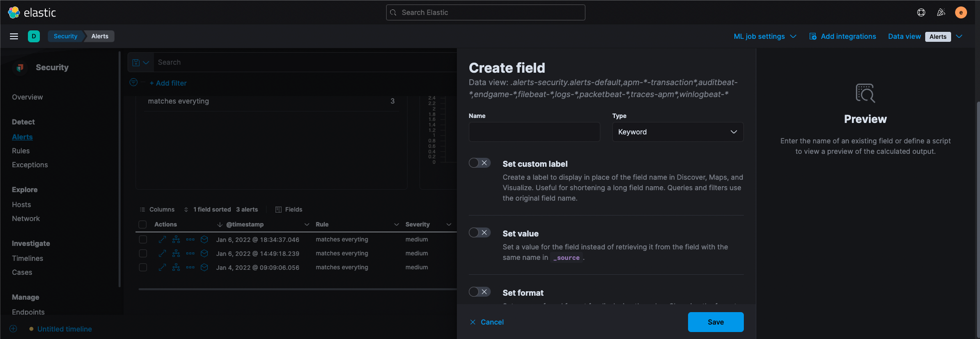The height and width of the screenshot is (339, 980).
Task: Check the Jan 4 09:09:06 alert checkbox
Action: pos(143,267)
